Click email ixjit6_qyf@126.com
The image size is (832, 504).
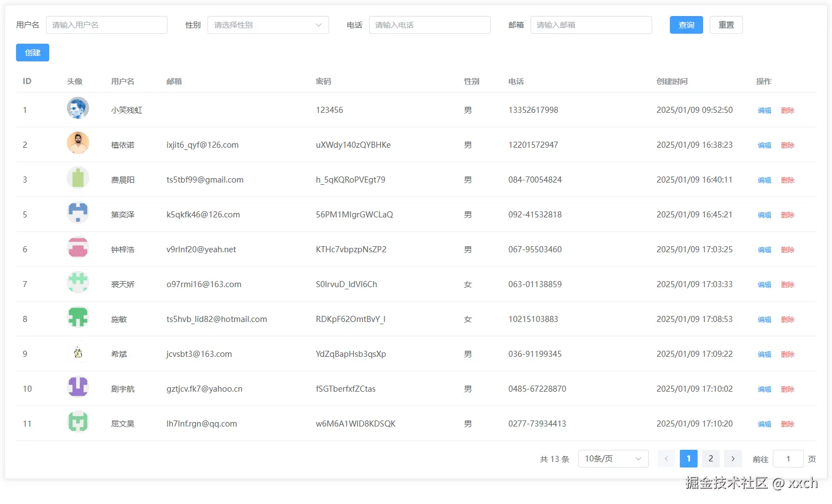[202, 145]
